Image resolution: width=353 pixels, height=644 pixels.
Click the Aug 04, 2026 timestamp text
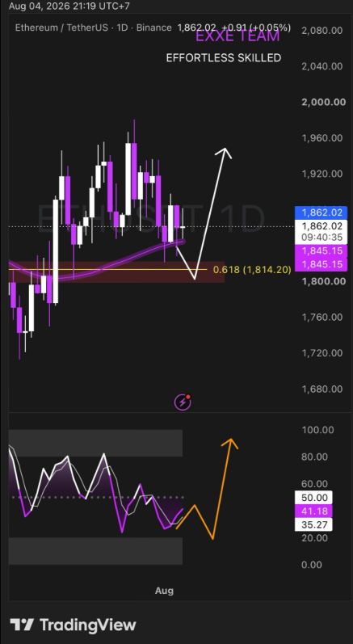(69, 6)
